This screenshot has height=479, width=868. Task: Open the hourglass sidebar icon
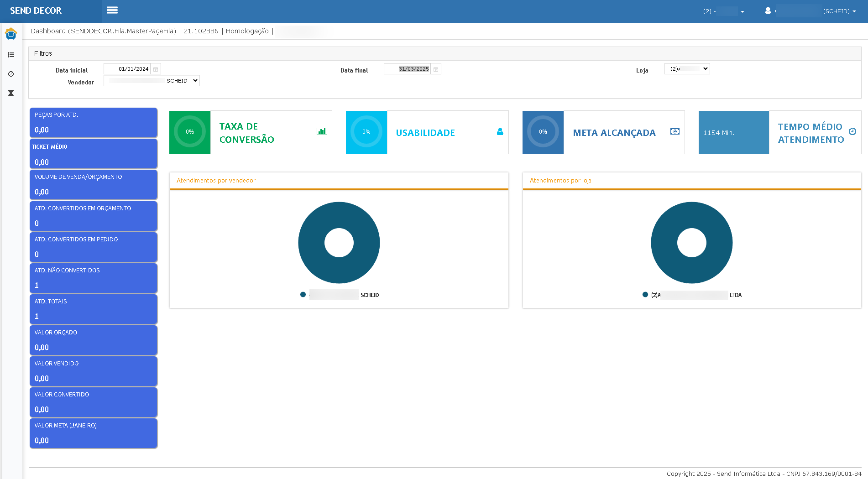click(x=11, y=93)
